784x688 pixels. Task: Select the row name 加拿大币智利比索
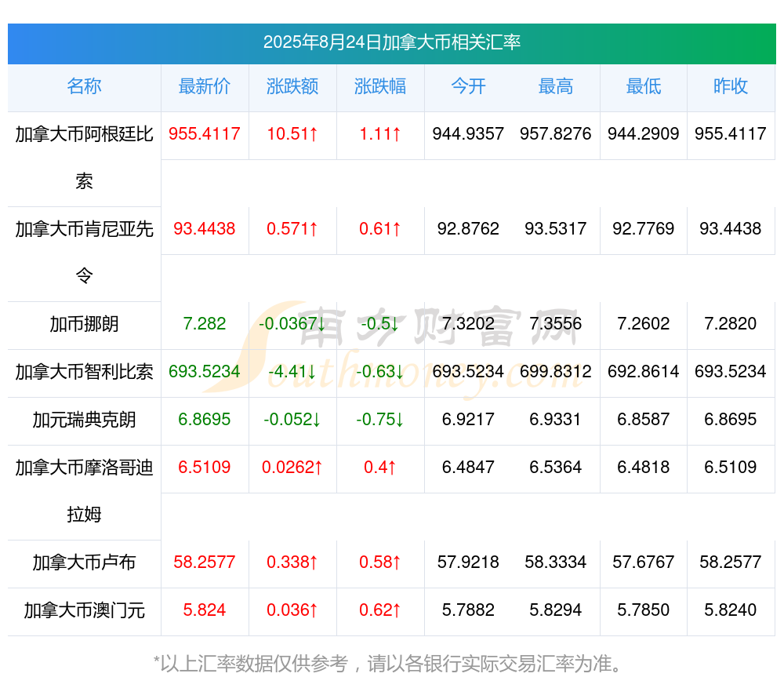[x=84, y=372]
